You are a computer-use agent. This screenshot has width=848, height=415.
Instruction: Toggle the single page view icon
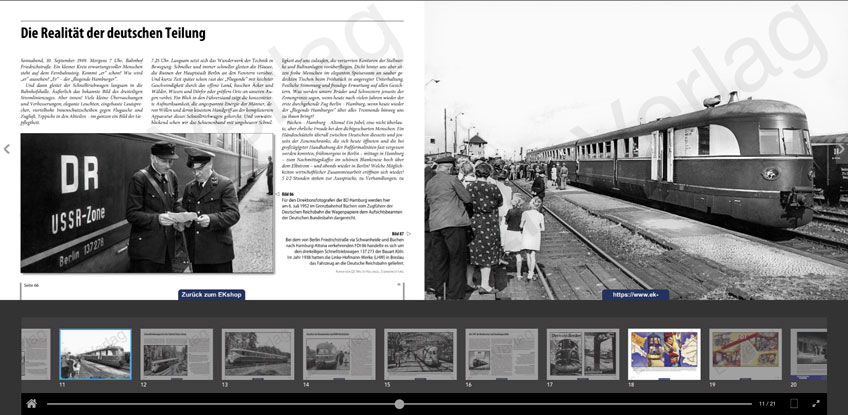click(794, 403)
